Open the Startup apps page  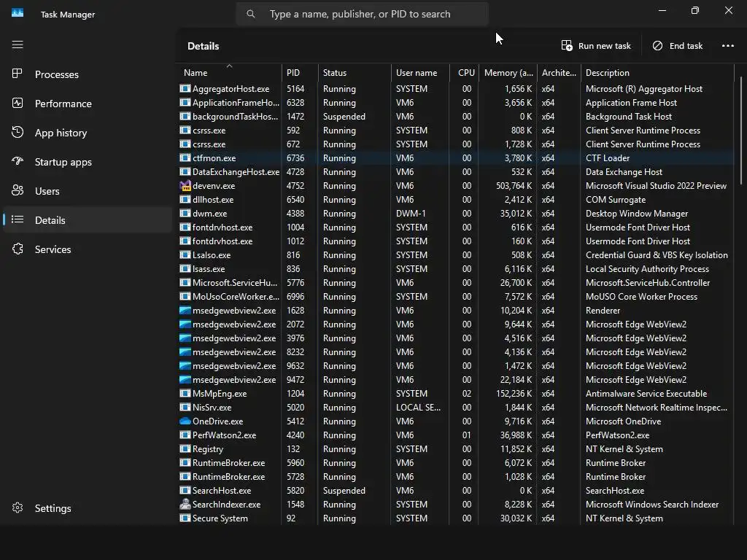[x=88, y=162]
